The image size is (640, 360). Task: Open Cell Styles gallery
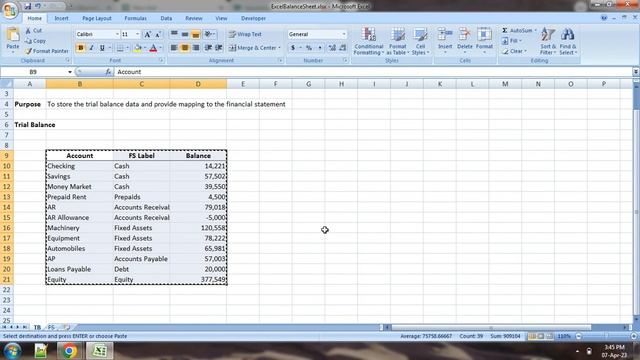point(420,41)
